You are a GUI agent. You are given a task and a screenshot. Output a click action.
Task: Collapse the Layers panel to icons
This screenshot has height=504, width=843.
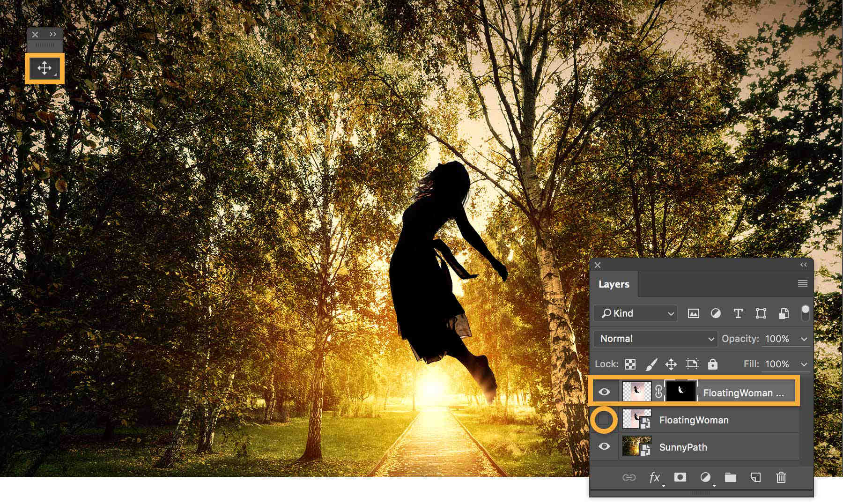click(x=803, y=265)
